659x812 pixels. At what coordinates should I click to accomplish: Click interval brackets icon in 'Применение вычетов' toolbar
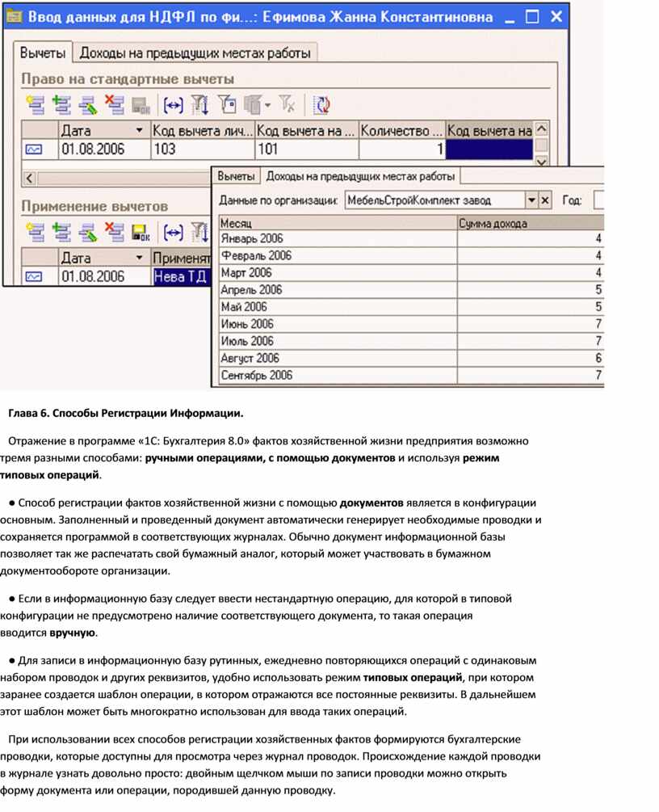coord(173,233)
